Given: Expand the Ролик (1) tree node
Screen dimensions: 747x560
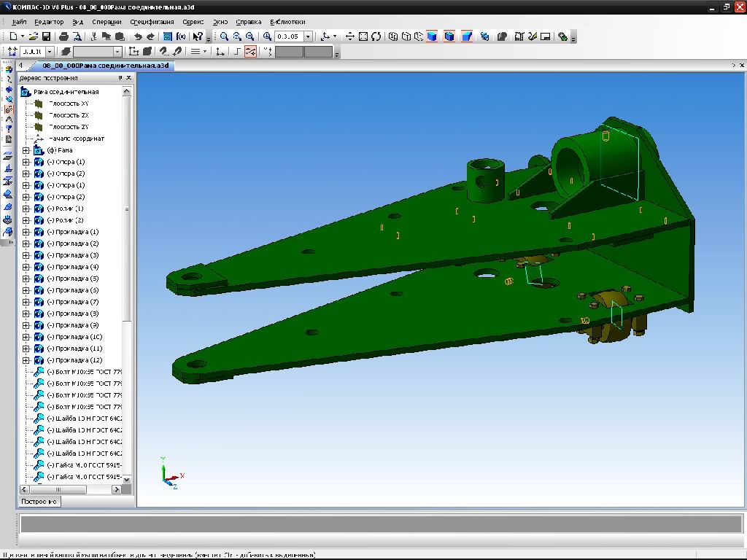Looking at the screenshot, I should coord(26,209).
